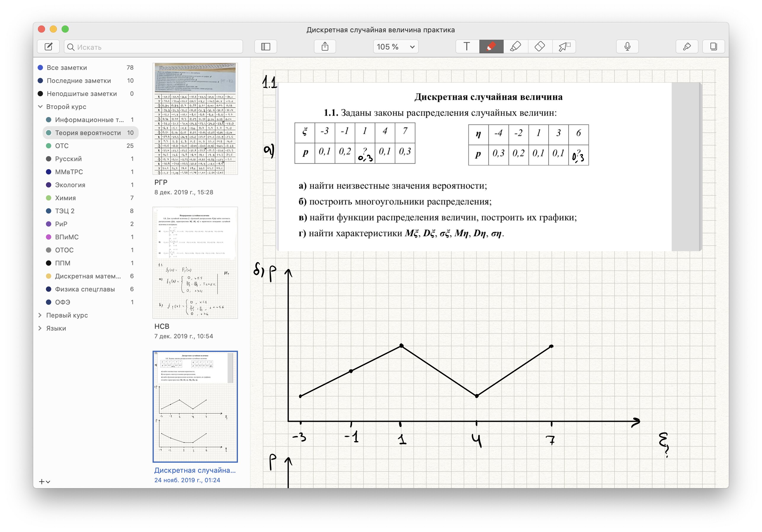Select Все заметки in sidebar

[86, 67]
